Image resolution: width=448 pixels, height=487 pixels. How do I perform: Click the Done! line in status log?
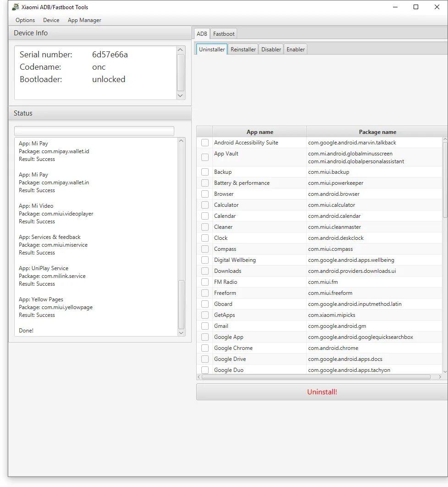tap(26, 331)
